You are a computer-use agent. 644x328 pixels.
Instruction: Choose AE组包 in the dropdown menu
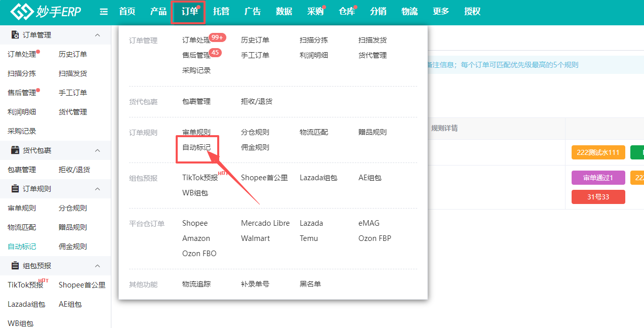(x=370, y=178)
